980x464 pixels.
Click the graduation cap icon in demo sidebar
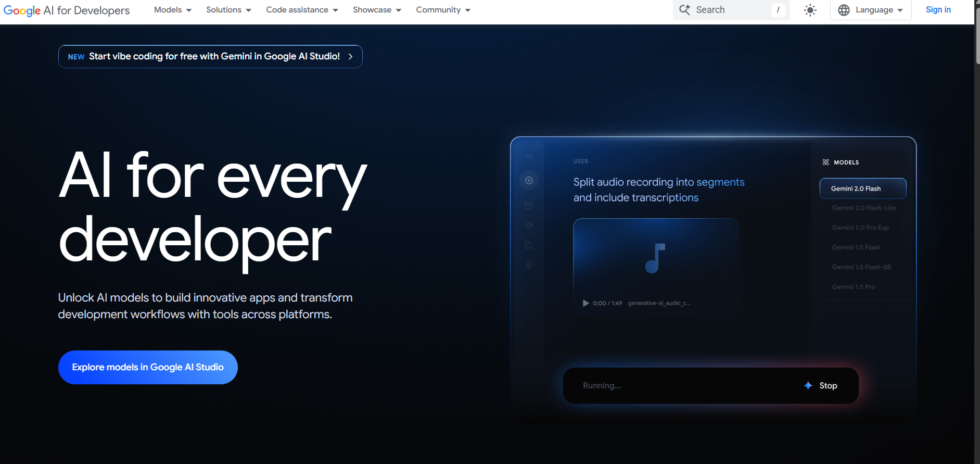(529, 225)
